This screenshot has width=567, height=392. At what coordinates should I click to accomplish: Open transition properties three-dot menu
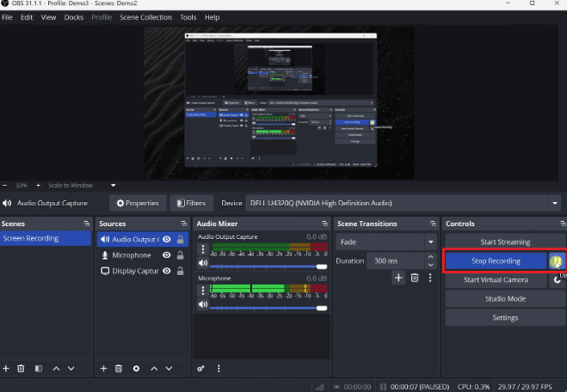pos(430,278)
